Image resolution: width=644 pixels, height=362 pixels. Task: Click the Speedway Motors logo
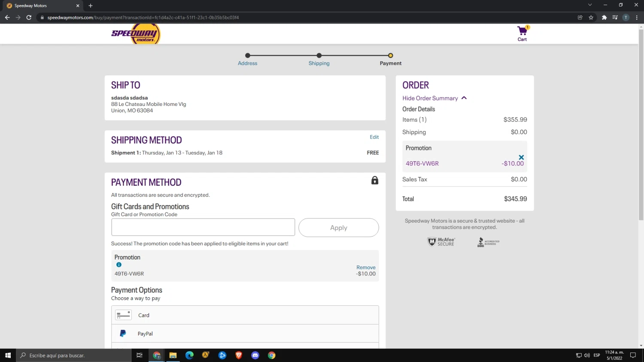136,34
